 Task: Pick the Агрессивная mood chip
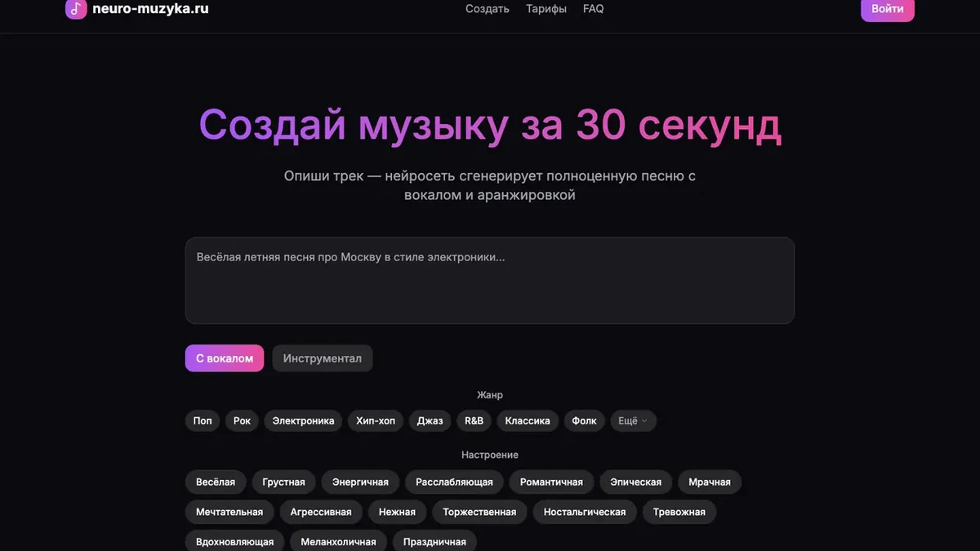[x=321, y=513]
